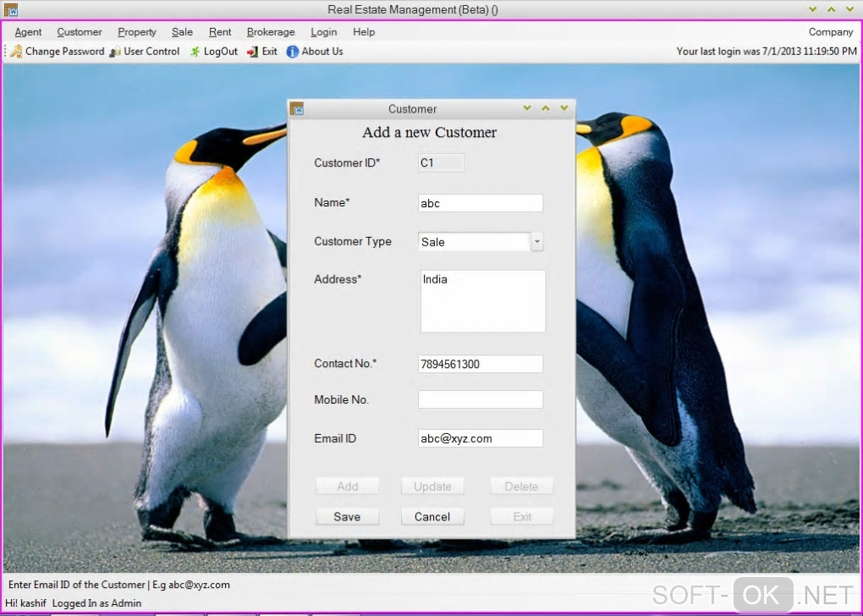
Task: Click the Save button
Action: click(x=347, y=516)
